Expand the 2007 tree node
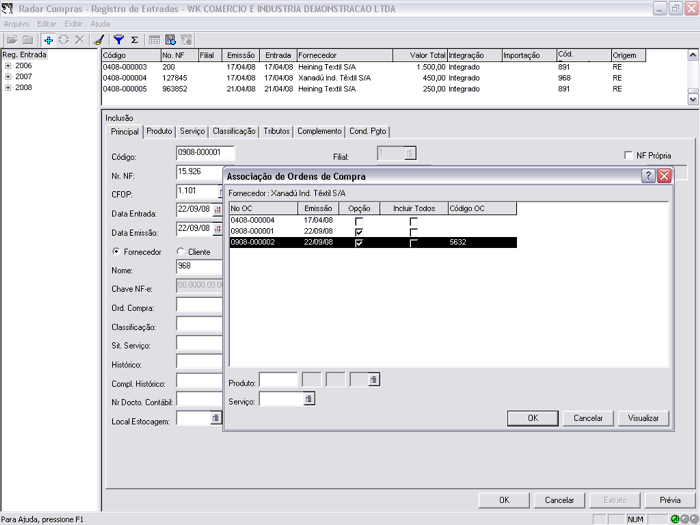Viewport: 700px width, 525px height. [8, 76]
